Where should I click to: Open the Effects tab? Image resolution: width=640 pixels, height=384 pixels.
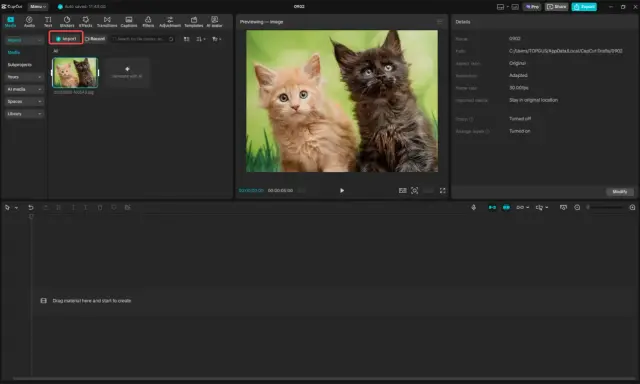tap(86, 22)
